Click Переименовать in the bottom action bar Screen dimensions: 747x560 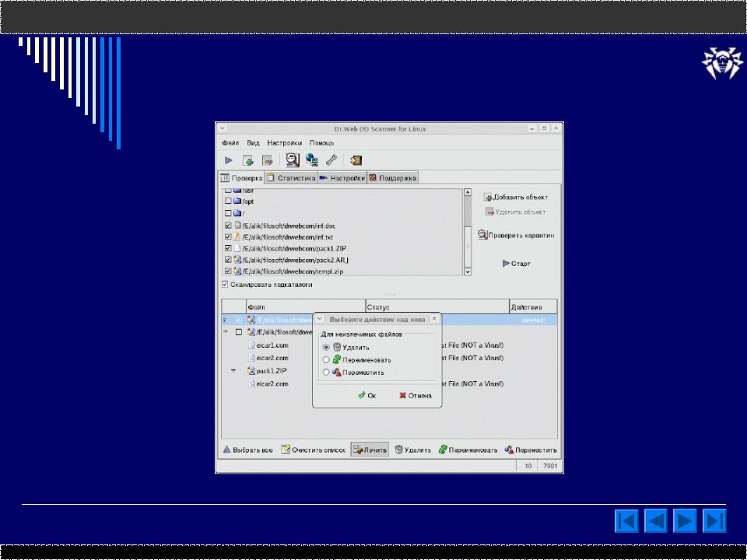pyautogui.click(x=468, y=450)
